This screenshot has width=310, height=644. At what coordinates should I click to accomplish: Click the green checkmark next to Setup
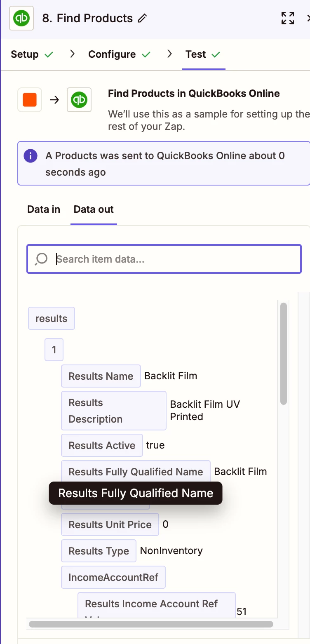[x=49, y=54]
